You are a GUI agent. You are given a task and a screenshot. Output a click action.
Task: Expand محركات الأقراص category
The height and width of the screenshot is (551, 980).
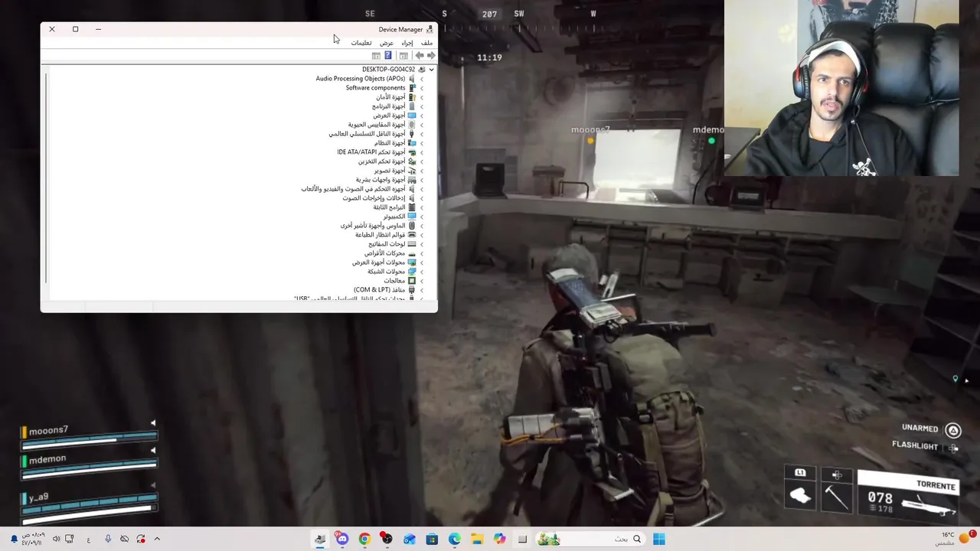pos(422,253)
